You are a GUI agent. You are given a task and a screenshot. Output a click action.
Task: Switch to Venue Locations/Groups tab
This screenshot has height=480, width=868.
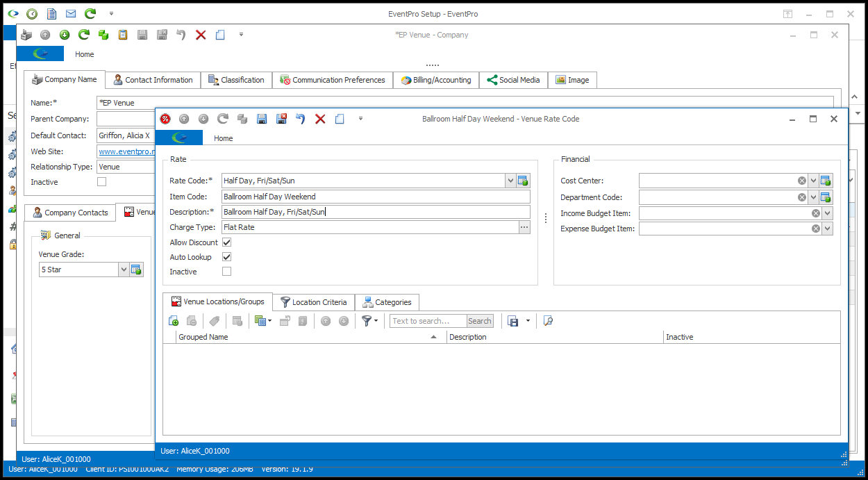217,301
